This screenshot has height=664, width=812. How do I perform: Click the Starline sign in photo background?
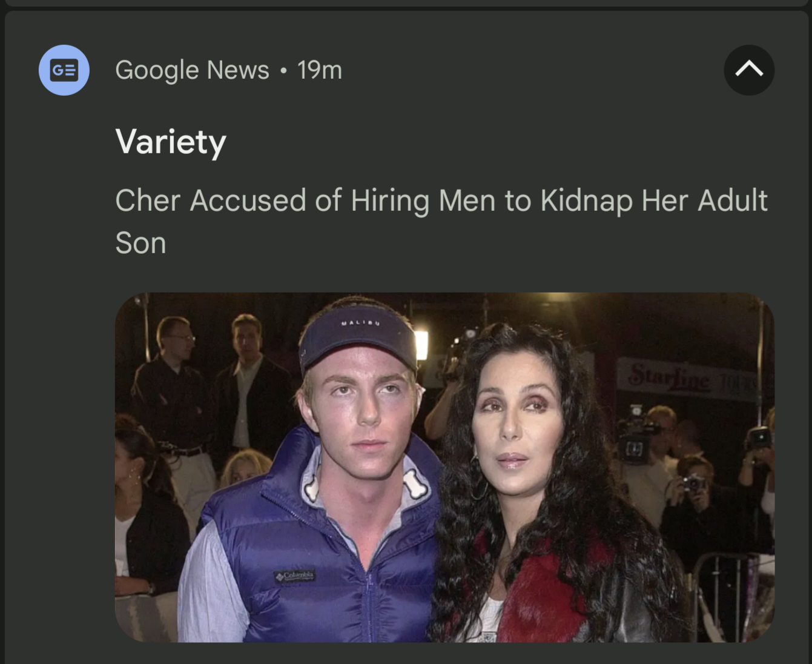click(669, 376)
